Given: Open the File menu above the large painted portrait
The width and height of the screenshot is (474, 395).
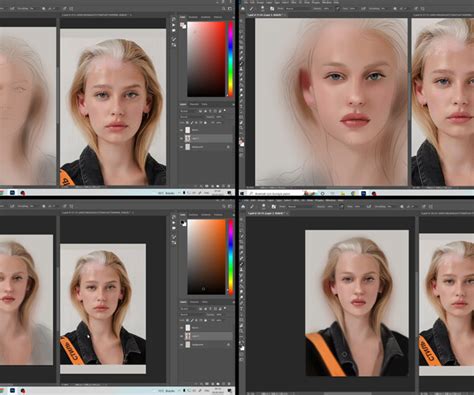Looking at the screenshot, I should point(247,2).
